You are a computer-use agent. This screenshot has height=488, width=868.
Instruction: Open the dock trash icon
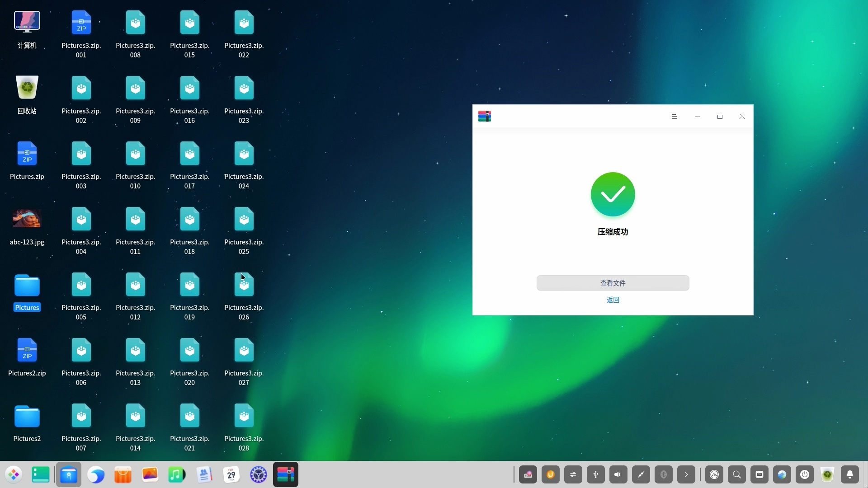(827, 474)
